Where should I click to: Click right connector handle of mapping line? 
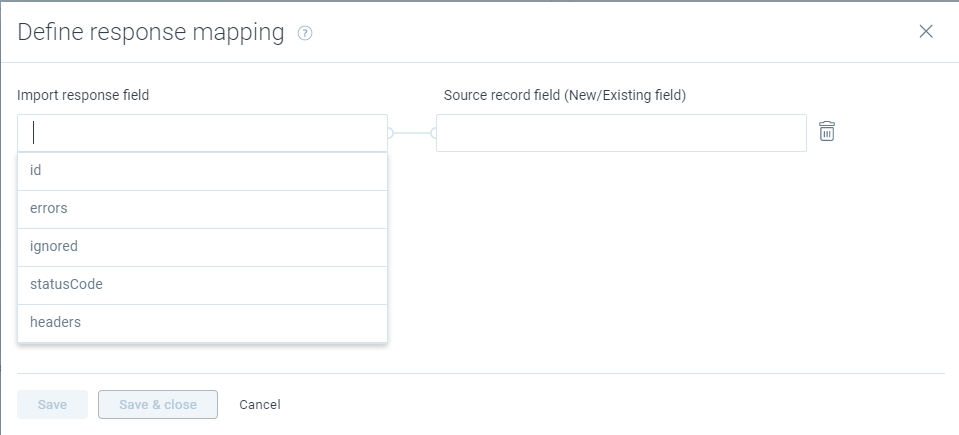tap(434, 133)
